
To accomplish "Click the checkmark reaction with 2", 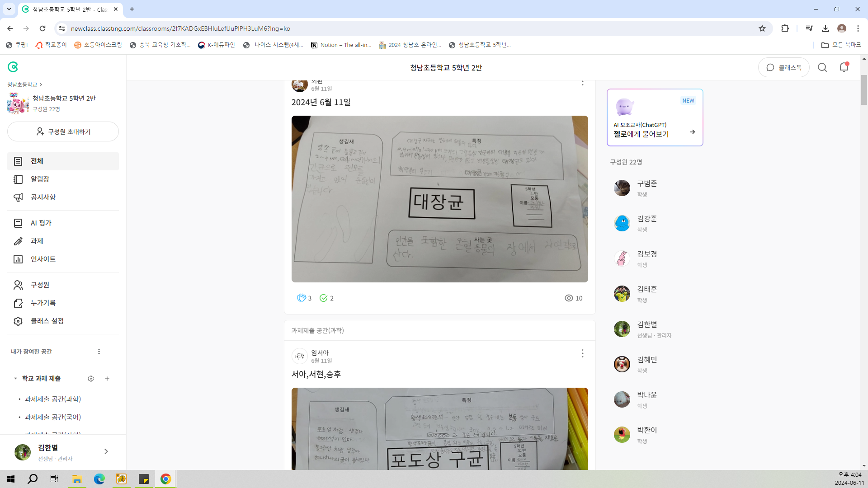I will click(323, 298).
